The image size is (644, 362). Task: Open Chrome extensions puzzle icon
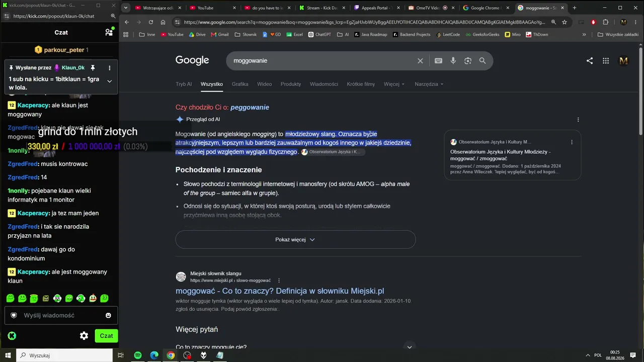605,22
